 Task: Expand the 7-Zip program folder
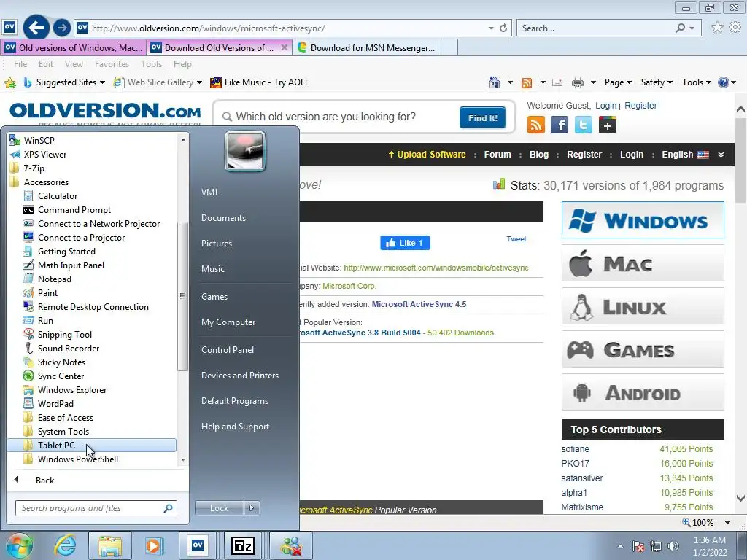[34, 168]
